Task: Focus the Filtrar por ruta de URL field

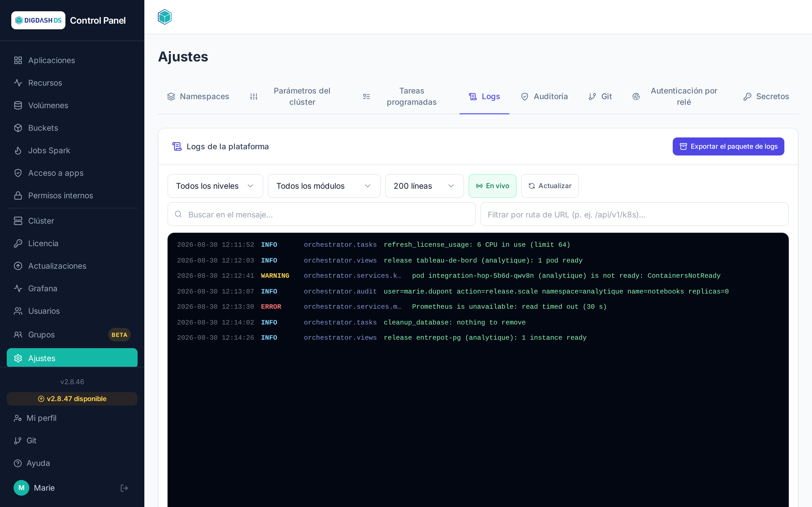Action: [x=634, y=214]
